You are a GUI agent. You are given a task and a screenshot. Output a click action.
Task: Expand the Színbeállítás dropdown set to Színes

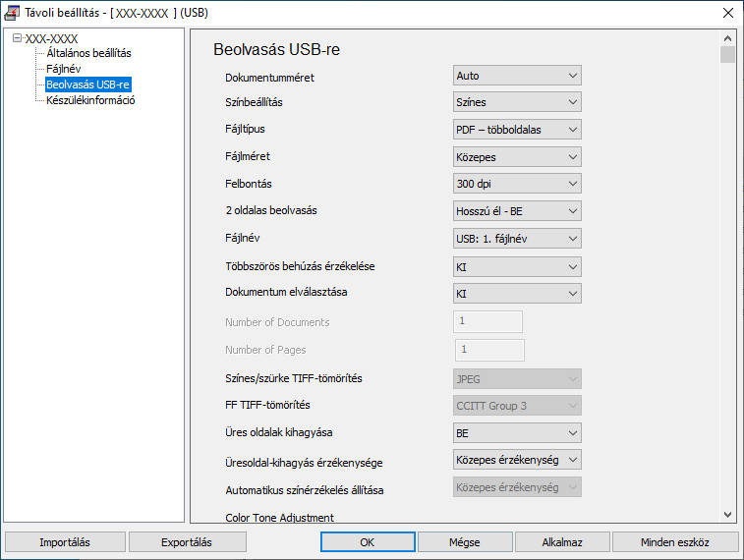517,102
